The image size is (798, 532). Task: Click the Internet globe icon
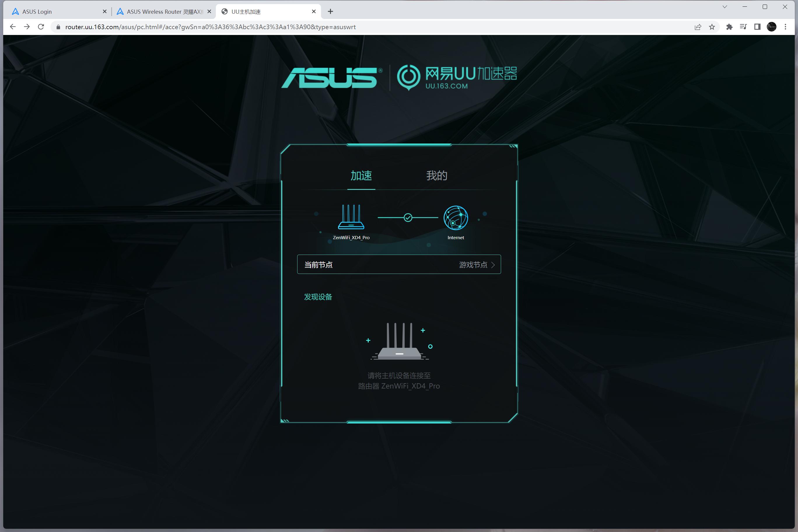(455, 218)
